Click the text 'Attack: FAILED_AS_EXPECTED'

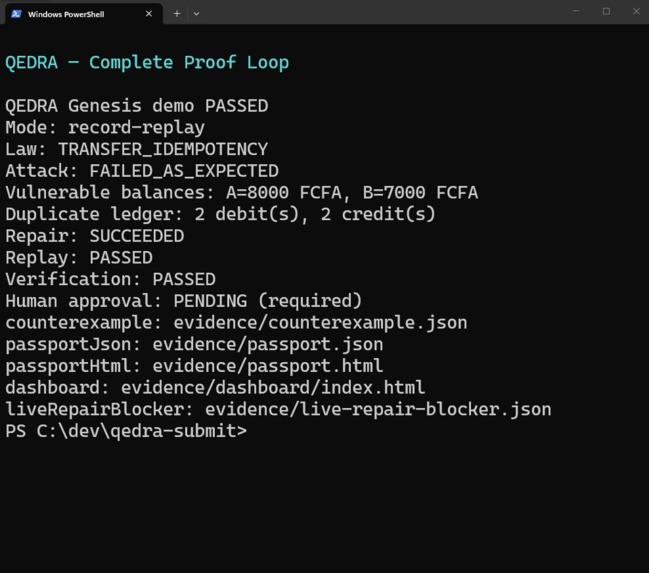[142, 171]
